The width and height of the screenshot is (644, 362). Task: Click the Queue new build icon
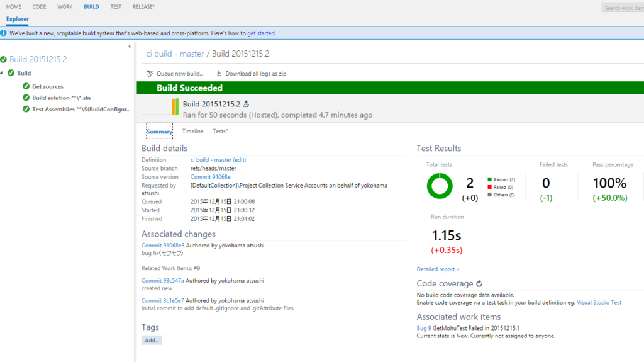[x=150, y=73]
